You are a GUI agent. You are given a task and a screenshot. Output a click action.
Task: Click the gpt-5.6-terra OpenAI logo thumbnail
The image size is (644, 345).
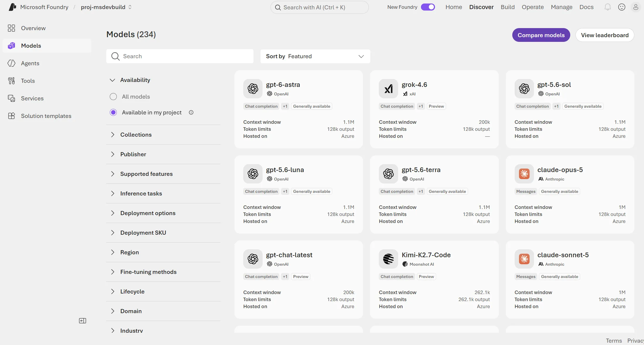click(388, 174)
